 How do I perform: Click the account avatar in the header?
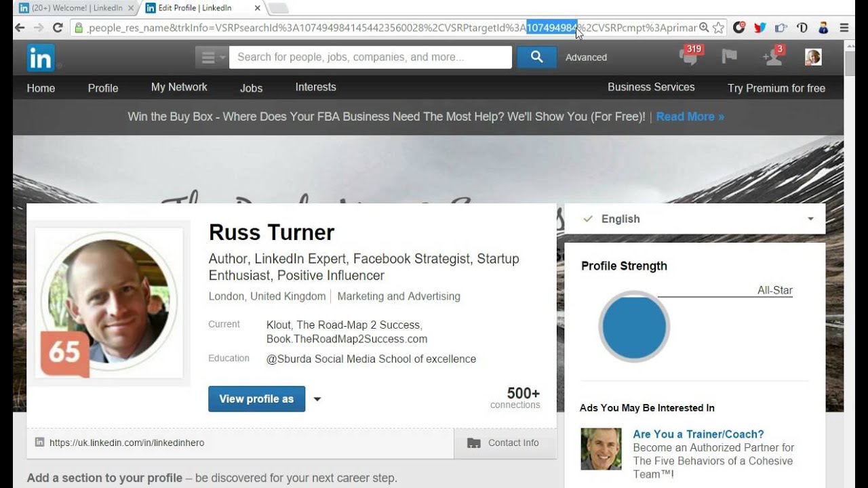click(x=813, y=57)
